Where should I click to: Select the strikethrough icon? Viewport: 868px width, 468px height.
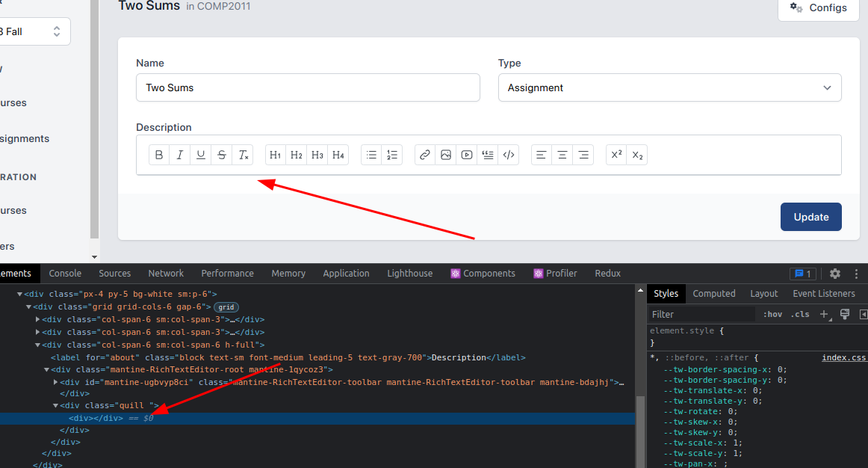click(221, 155)
